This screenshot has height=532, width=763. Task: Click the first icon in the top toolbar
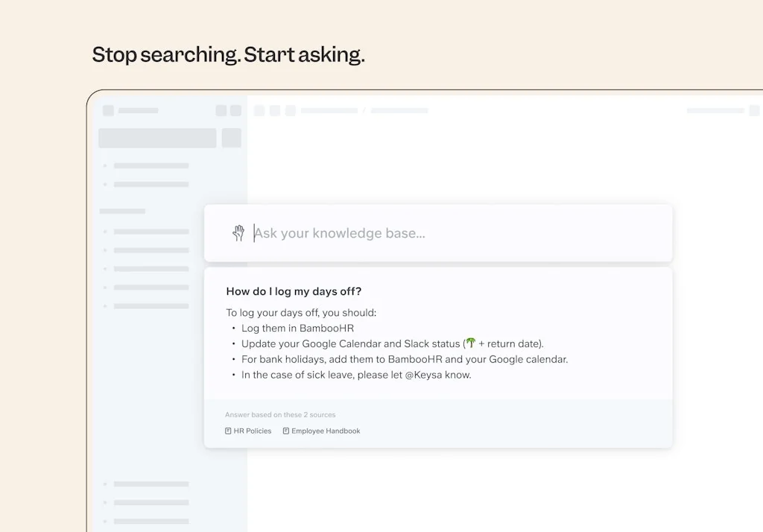pos(259,110)
